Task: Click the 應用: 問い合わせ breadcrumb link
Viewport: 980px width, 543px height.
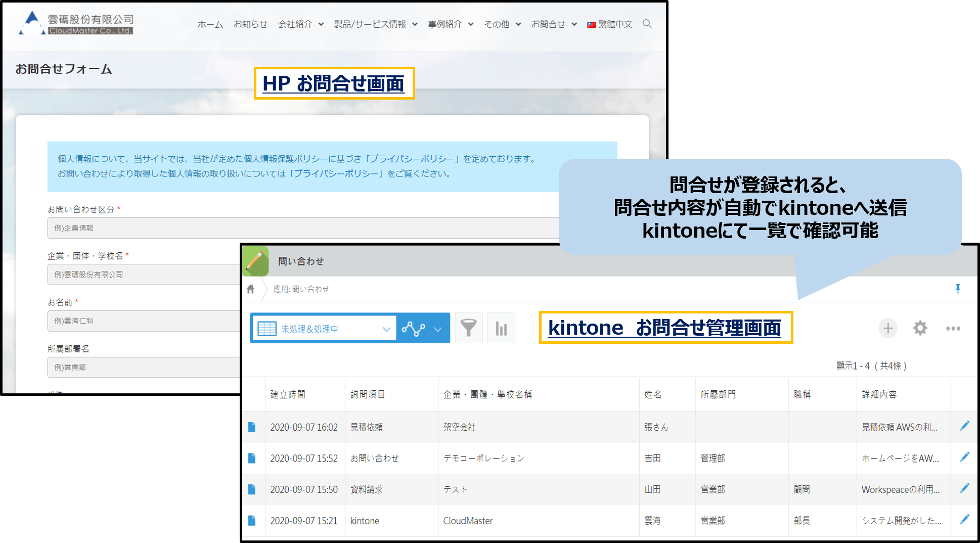Action: (301, 289)
